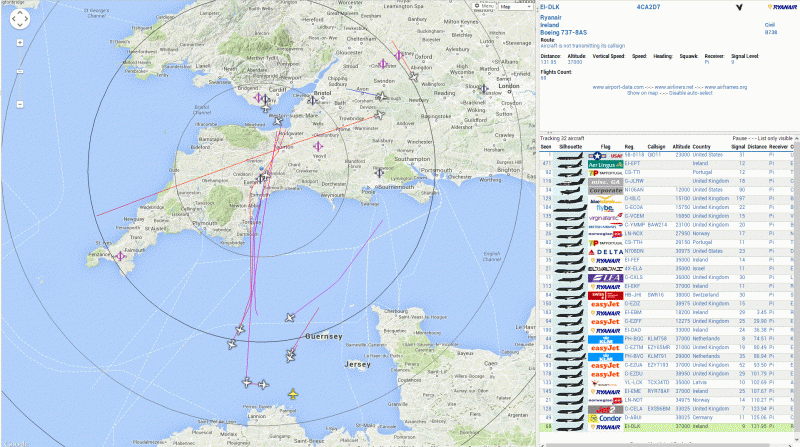The image size is (800, 447).
Task: Select registration EI-EPT in the list
Action: (x=632, y=164)
